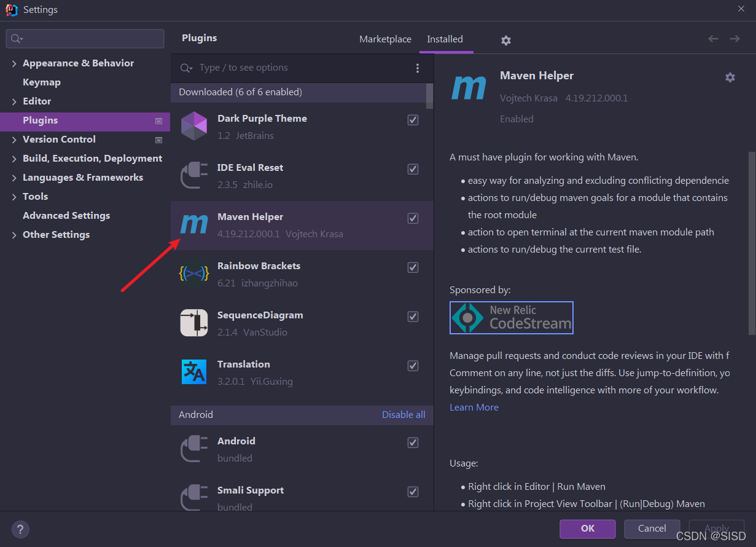Toggle the SequenceDiagram checkbox
The width and height of the screenshot is (756, 547).
413,317
